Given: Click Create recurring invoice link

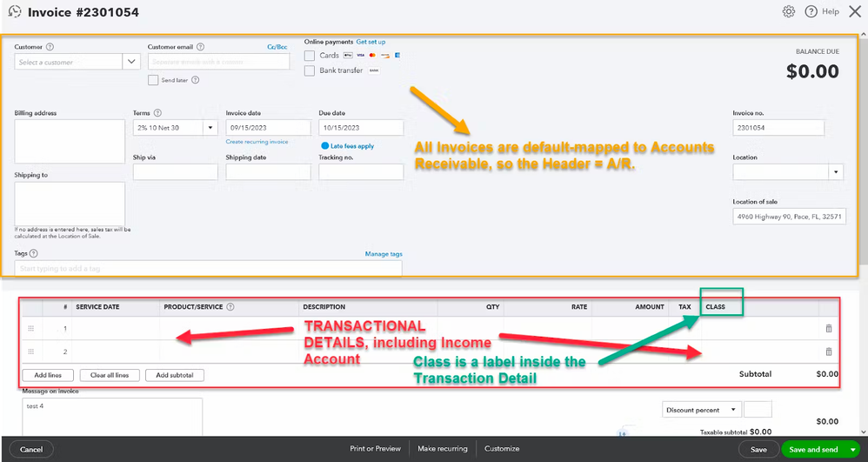Looking at the screenshot, I should click(257, 142).
